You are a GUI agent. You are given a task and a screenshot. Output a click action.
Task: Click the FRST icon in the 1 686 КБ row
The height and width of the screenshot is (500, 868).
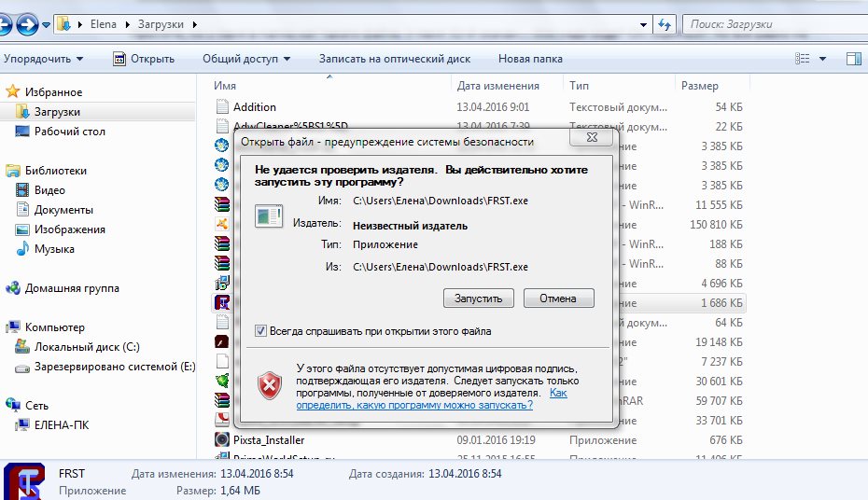pyautogui.click(x=222, y=302)
